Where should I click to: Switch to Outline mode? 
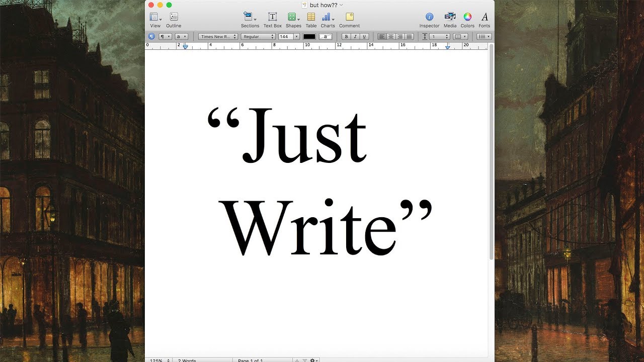click(x=174, y=20)
